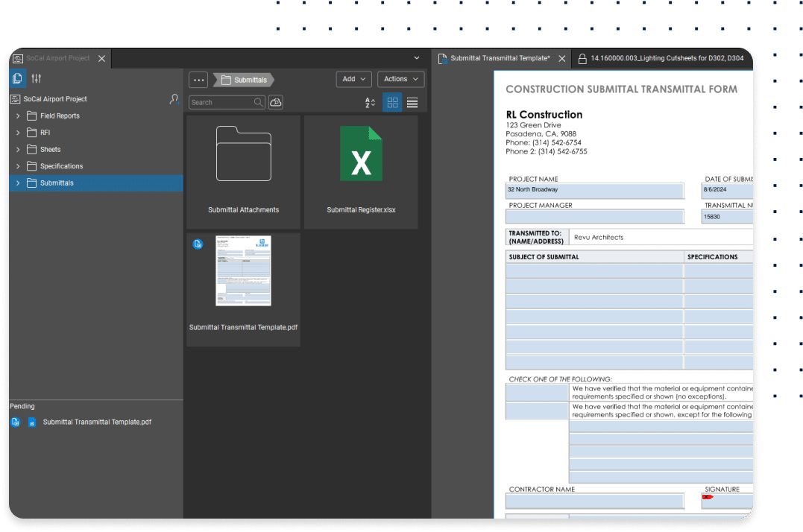Click the checkout status icon in Pending list
This screenshot has width=803, height=532.
coord(16,422)
